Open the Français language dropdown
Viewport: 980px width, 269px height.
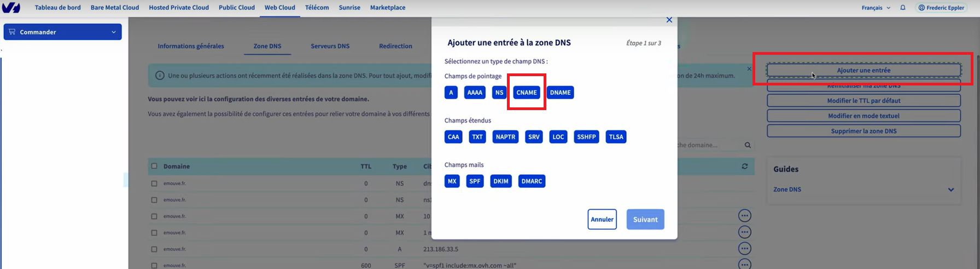(876, 8)
